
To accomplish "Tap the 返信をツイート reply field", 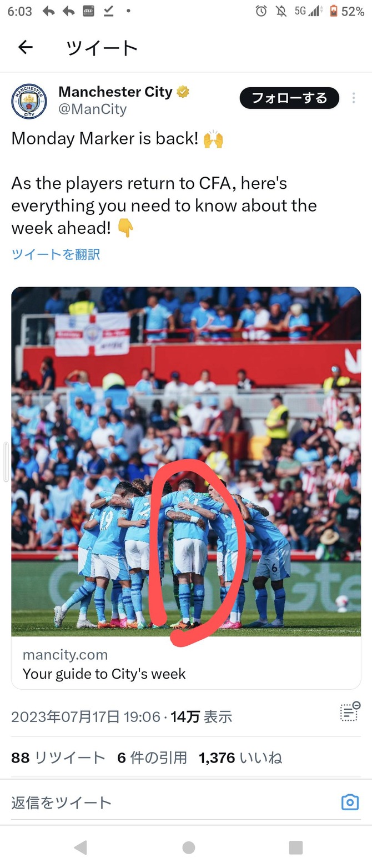I will point(172,802).
